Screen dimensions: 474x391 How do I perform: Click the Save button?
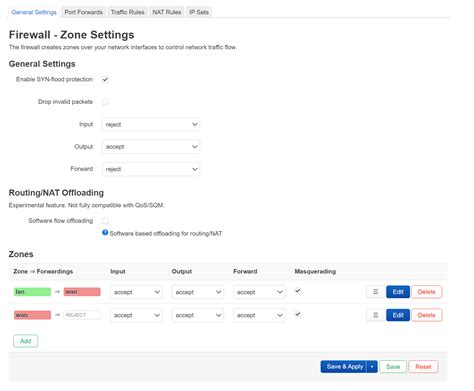393,367
